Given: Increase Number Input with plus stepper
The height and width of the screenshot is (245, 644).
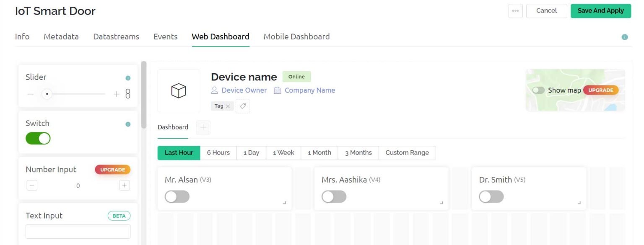Looking at the screenshot, I should 124,185.
